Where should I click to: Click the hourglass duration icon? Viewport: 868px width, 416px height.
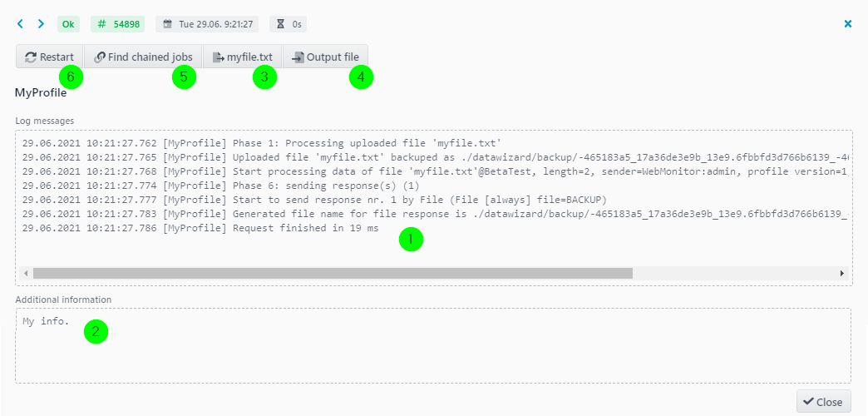[281, 24]
